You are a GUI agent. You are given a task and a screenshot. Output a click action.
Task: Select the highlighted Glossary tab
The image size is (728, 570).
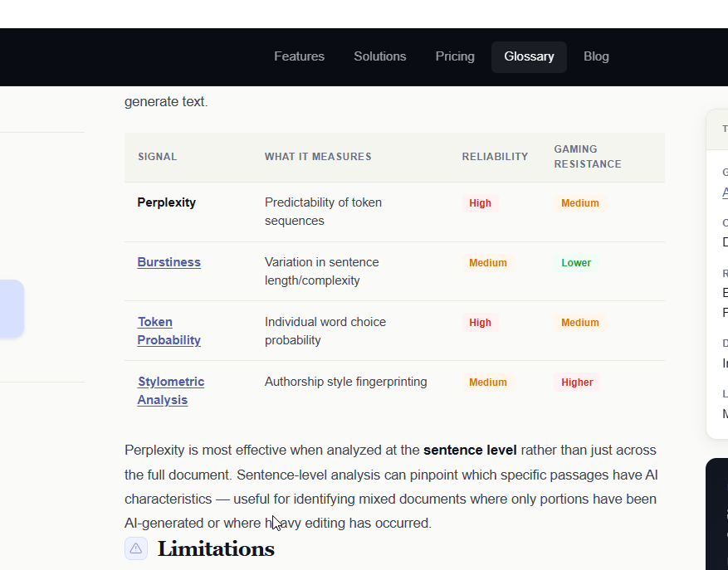click(529, 56)
